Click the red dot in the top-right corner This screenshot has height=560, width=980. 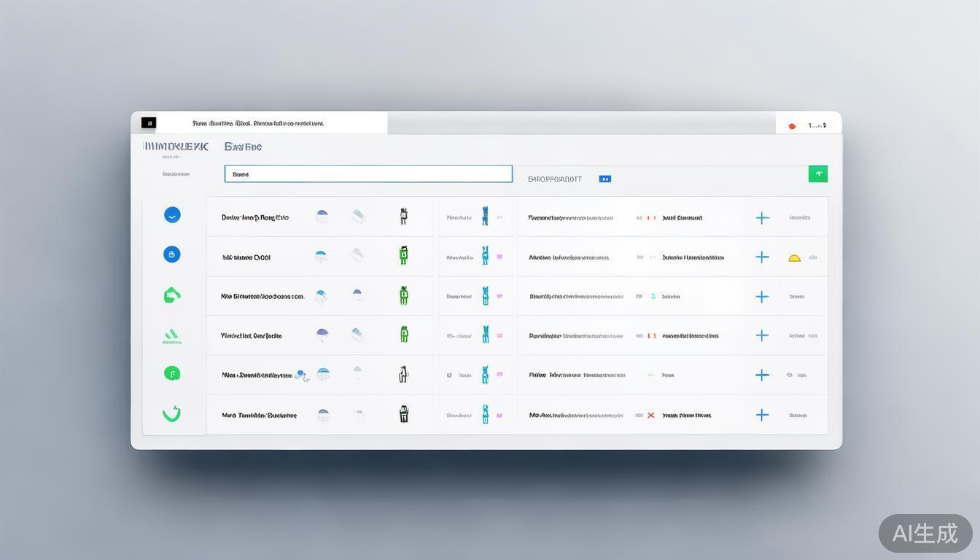pos(792,126)
